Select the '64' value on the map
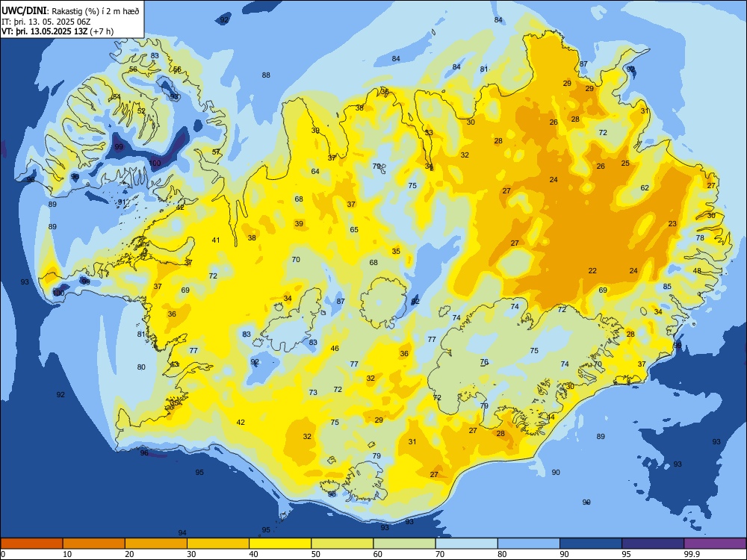747x560 pixels. coord(315,171)
